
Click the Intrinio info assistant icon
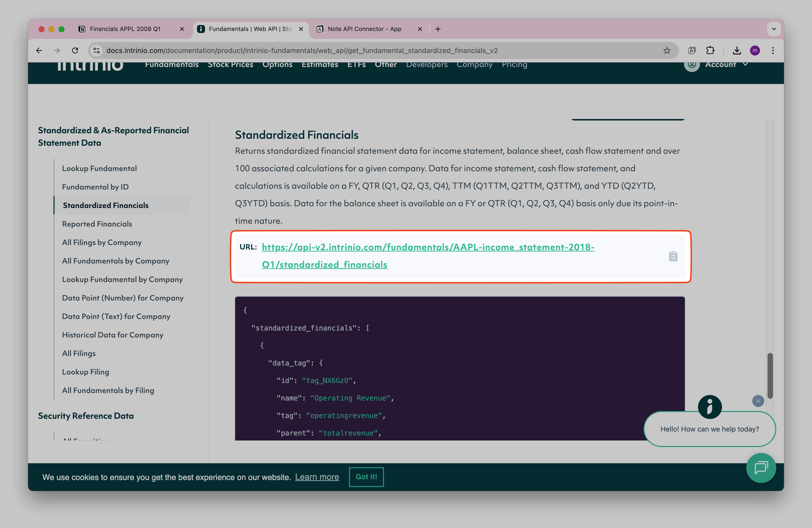tap(710, 406)
